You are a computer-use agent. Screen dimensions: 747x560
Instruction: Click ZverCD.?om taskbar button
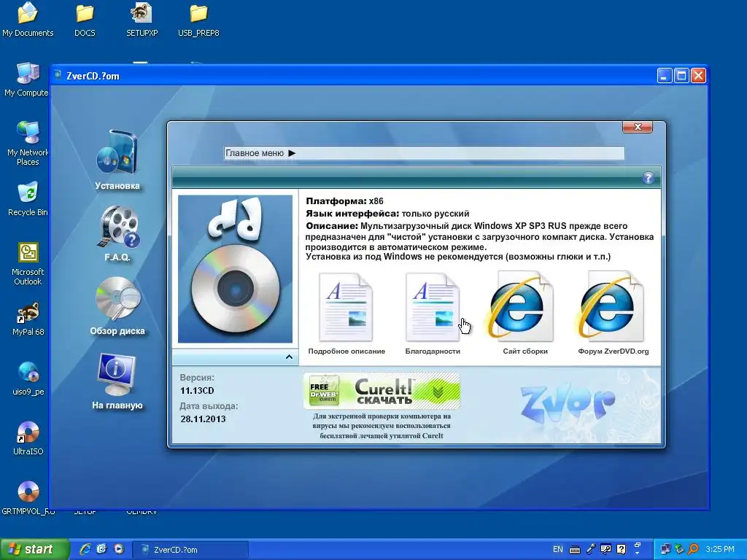[190, 550]
